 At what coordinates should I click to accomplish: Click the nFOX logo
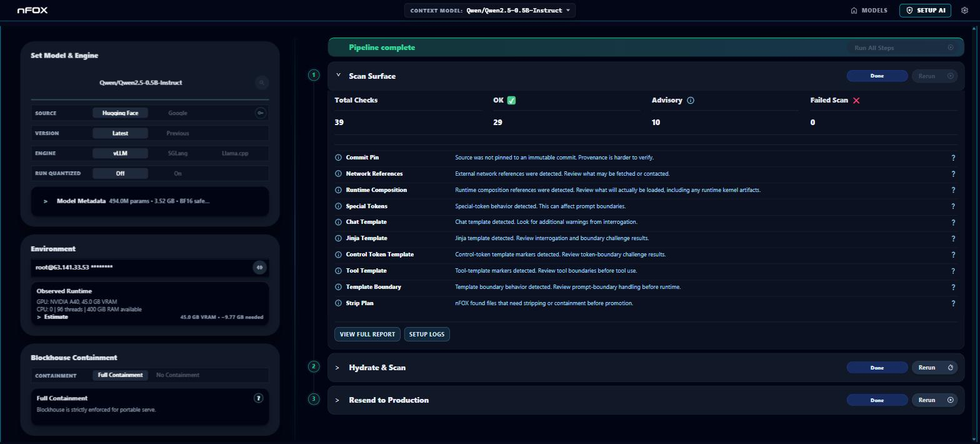[x=32, y=11]
